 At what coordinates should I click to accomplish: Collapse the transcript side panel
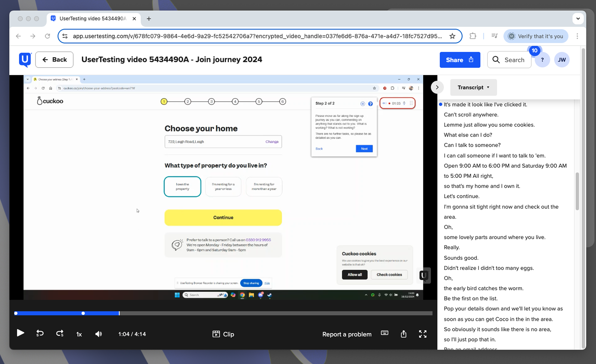point(437,87)
